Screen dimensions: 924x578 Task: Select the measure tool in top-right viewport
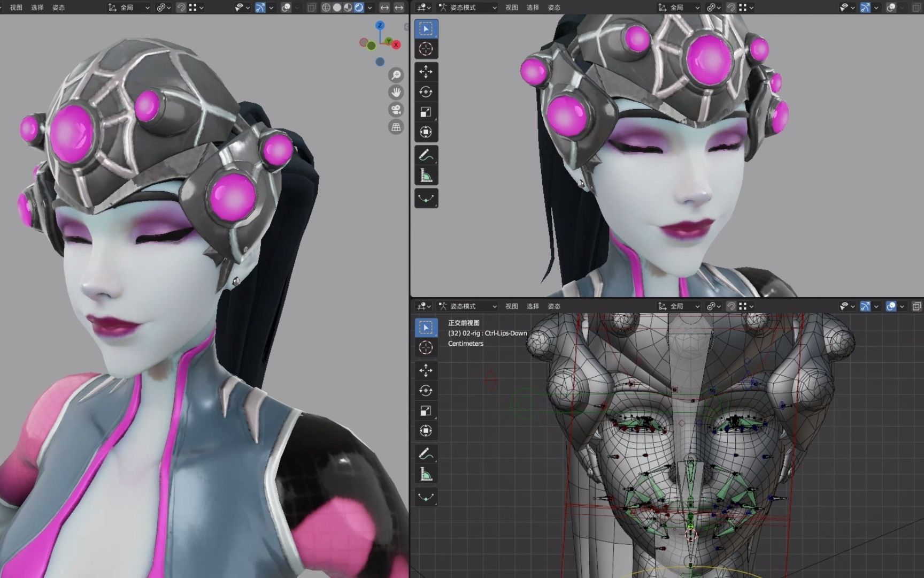[426, 176]
